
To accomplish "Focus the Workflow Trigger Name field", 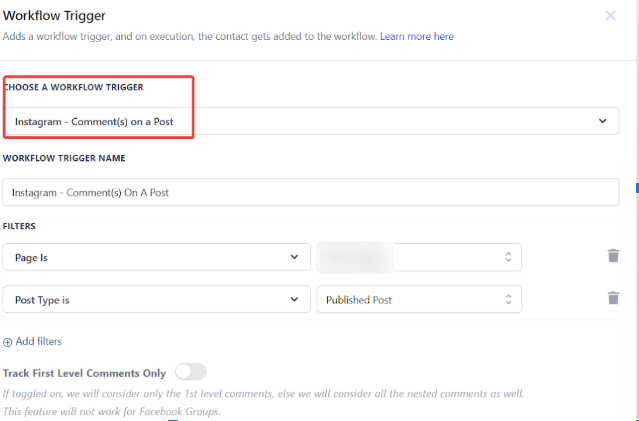I will (310, 192).
